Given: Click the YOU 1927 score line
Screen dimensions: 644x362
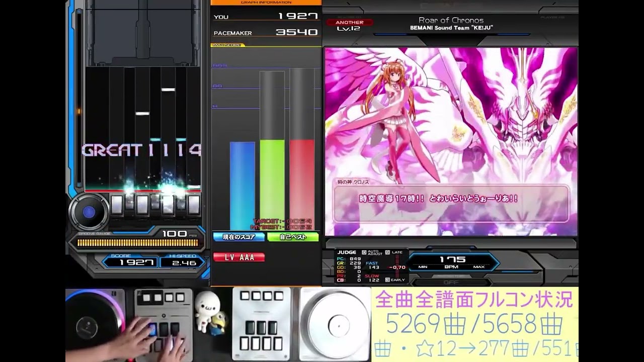Looking at the screenshot, I should click(266, 17).
